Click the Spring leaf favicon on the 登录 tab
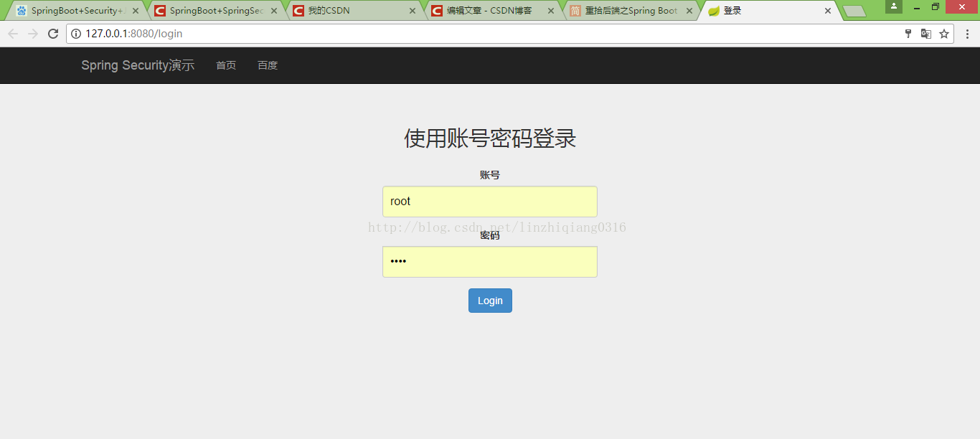This screenshot has height=439, width=980. point(713,10)
